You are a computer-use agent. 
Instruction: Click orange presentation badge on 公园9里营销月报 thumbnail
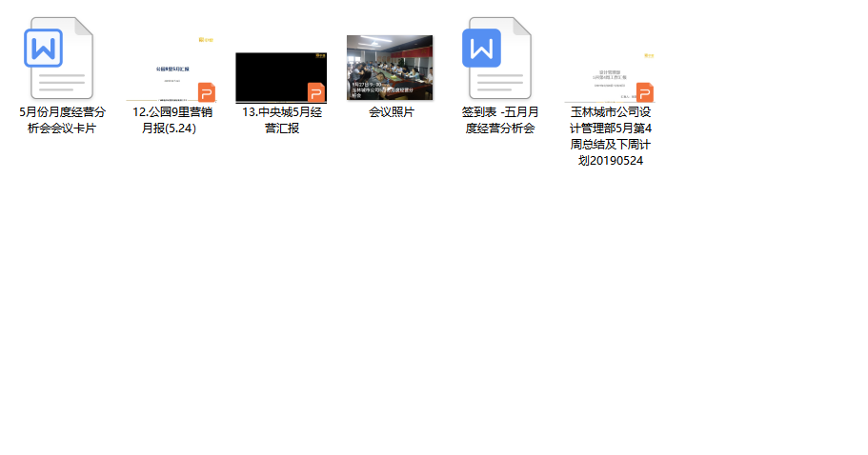(207, 92)
